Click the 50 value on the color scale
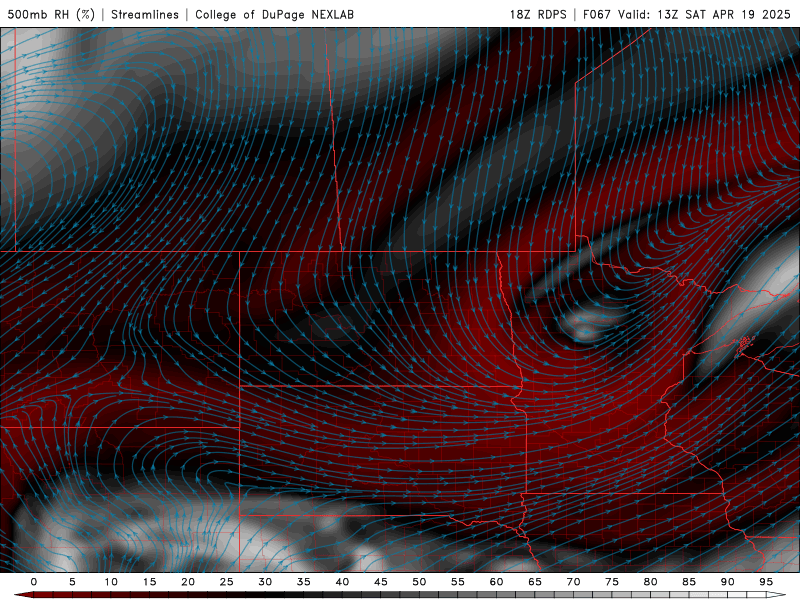Image resolution: width=800 pixels, height=600 pixels. [x=419, y=582]
